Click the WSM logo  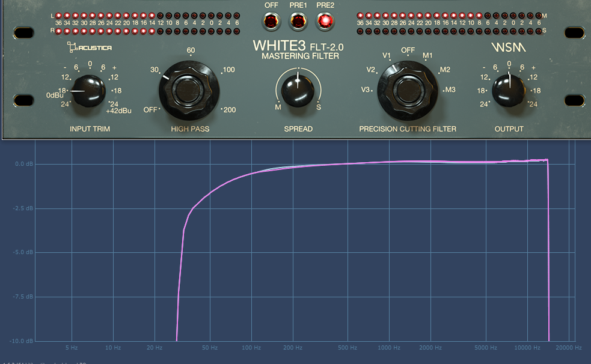point(509,47)
